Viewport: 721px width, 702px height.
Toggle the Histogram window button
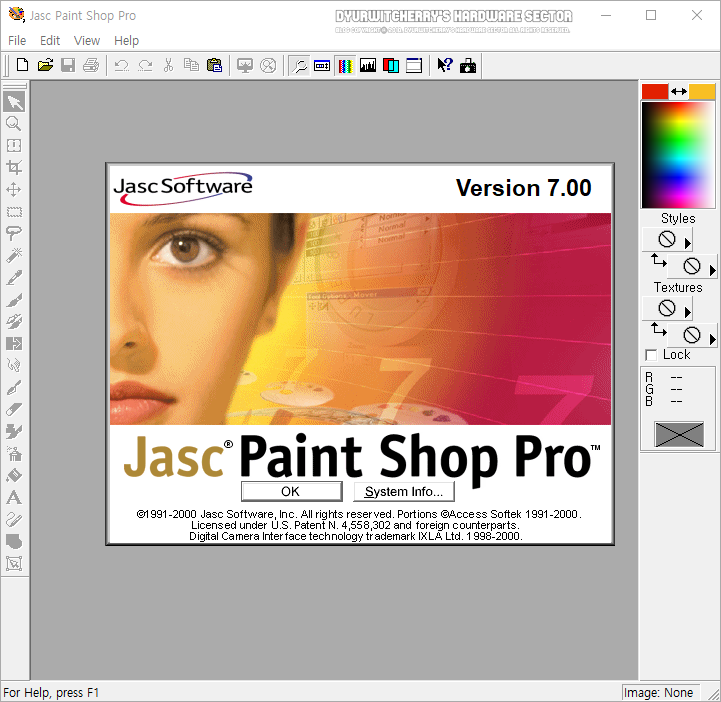coord(368,65)
